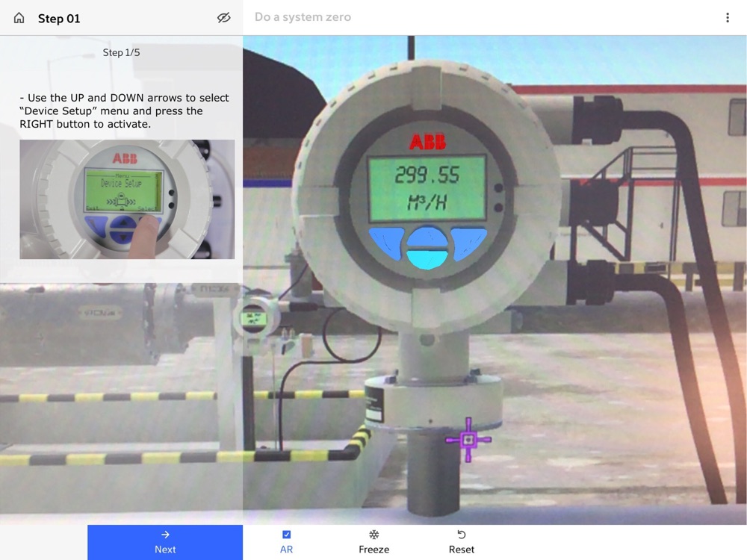Open the Device Setup instruction thumbnail
The image size is (747, 560).
click(x=127, y=199)
